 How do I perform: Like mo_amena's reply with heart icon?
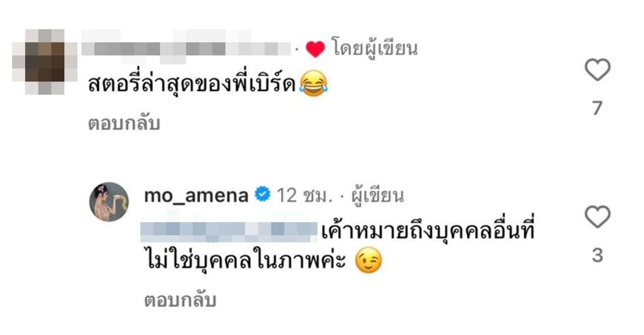(x=597, y=217)
